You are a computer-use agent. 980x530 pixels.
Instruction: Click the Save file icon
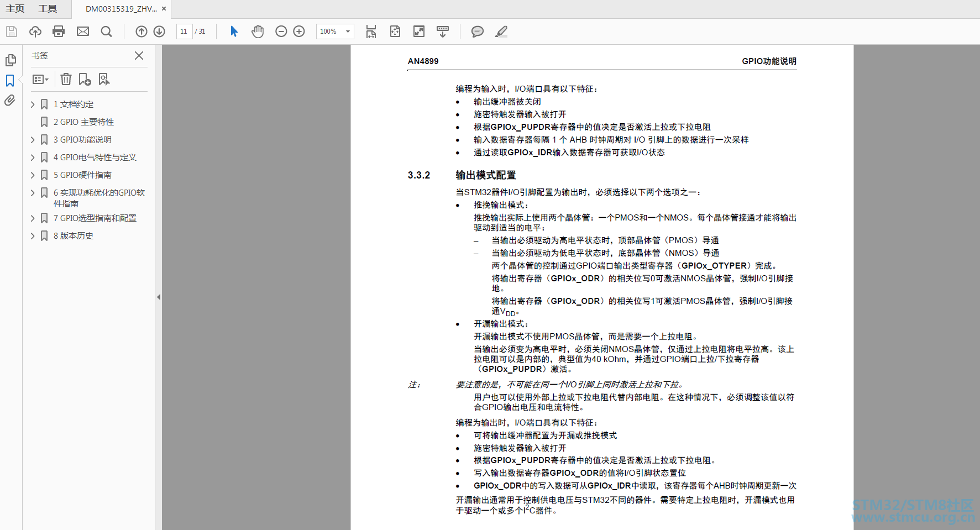(x=12, y=32)
